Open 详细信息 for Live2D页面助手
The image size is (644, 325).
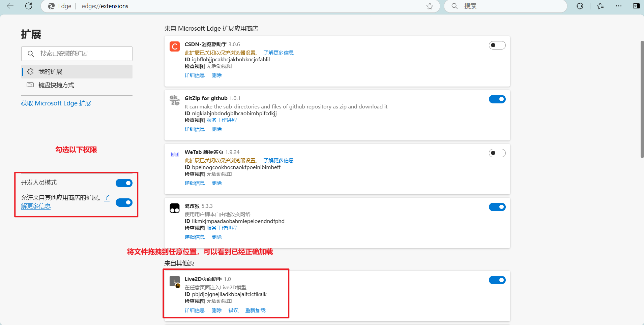(x=195, y=311)
